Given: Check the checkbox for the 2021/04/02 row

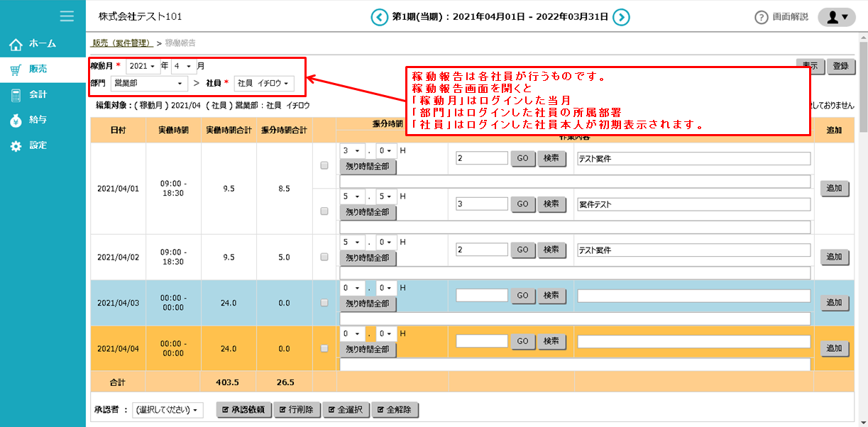Looking at the screenshot, I should tap(324, 257).
